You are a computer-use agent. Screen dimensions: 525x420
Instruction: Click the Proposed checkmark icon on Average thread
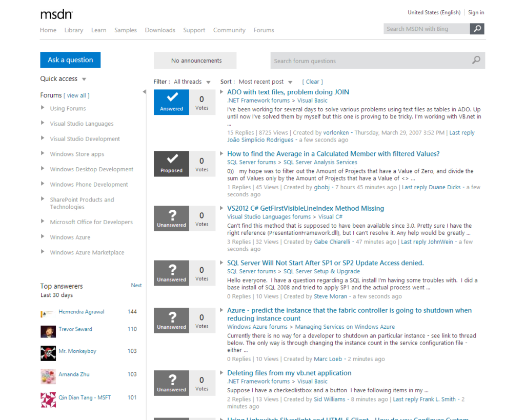point(171,163)
